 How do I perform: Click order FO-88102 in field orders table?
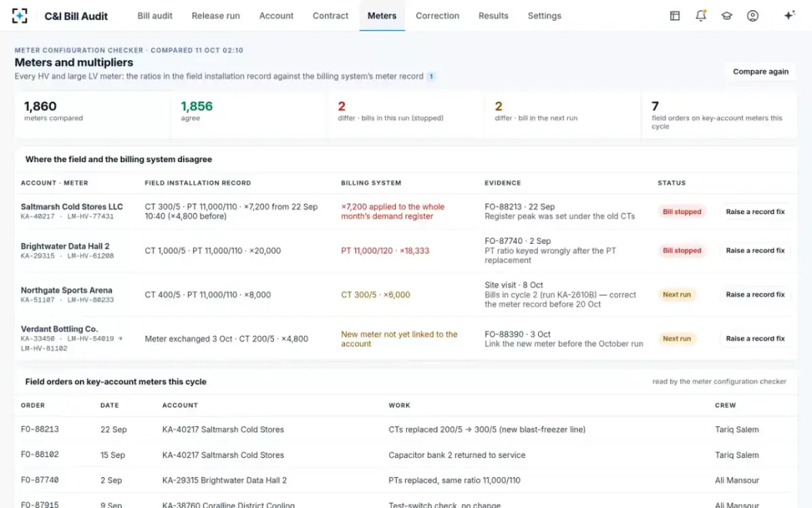pyautogui.click(x=40, y=455)
